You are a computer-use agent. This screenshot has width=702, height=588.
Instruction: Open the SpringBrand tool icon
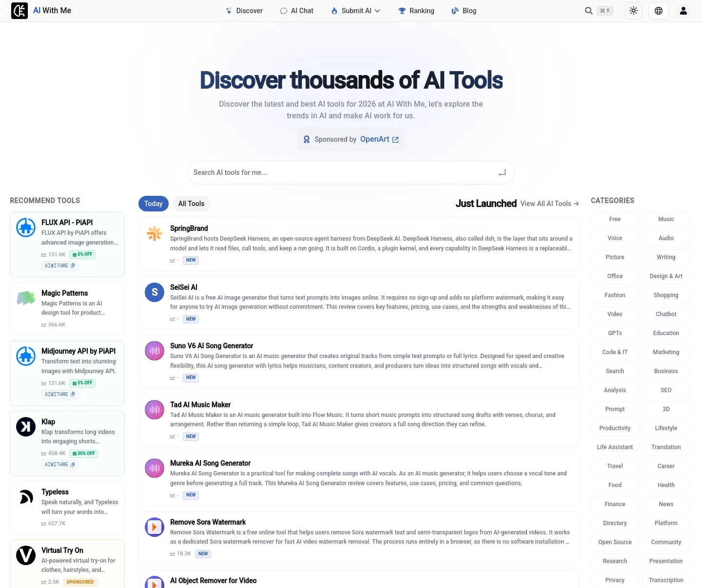tap(155, 234)
